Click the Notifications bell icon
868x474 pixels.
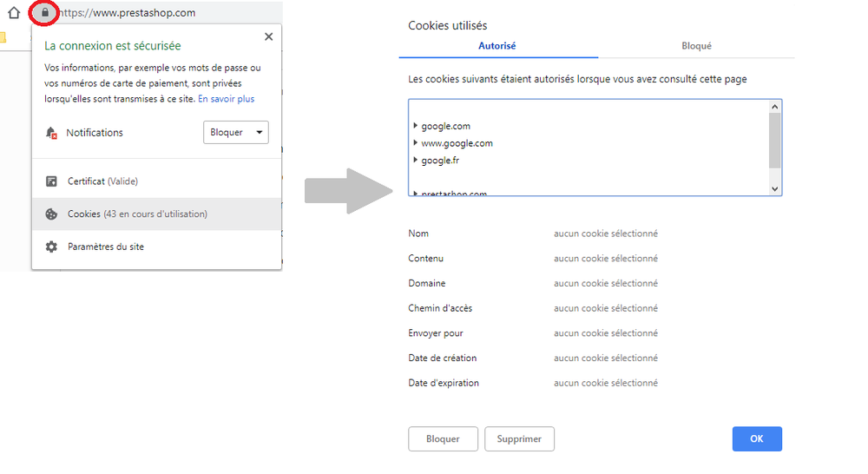point(51,133)
